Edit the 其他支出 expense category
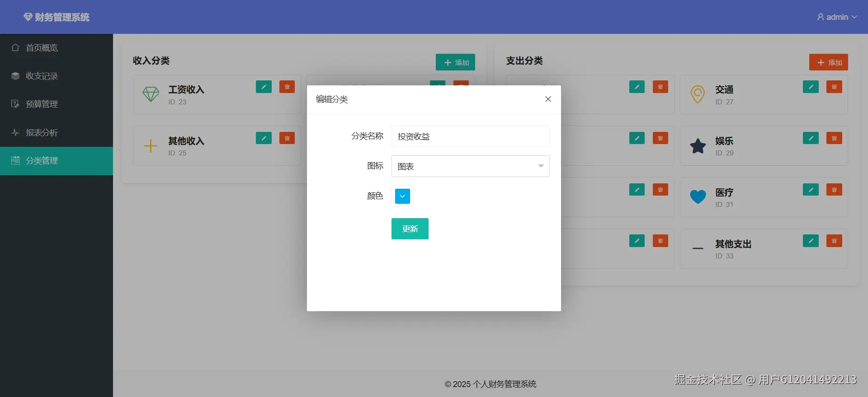The width and height of the screenshot is (868, 397). coord(811,241)
